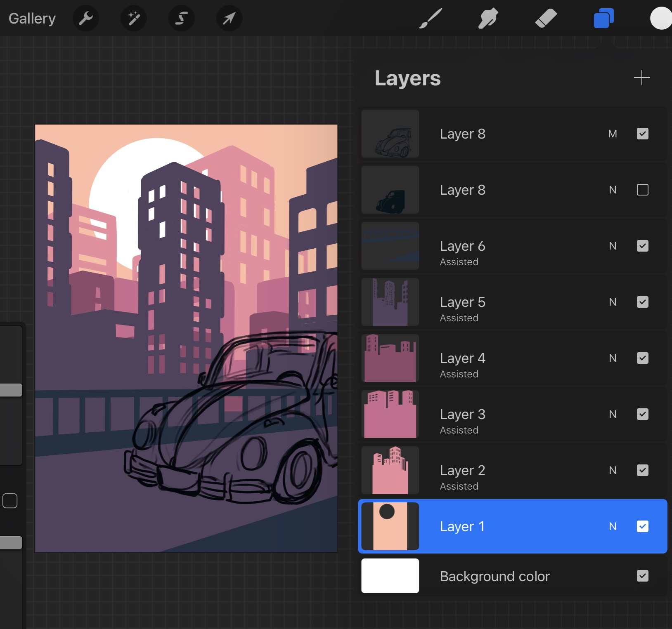Expand Layer 3 blend mode settings
Screen dimensions: 672x629
pyautogui.click(x=613, y=414)
